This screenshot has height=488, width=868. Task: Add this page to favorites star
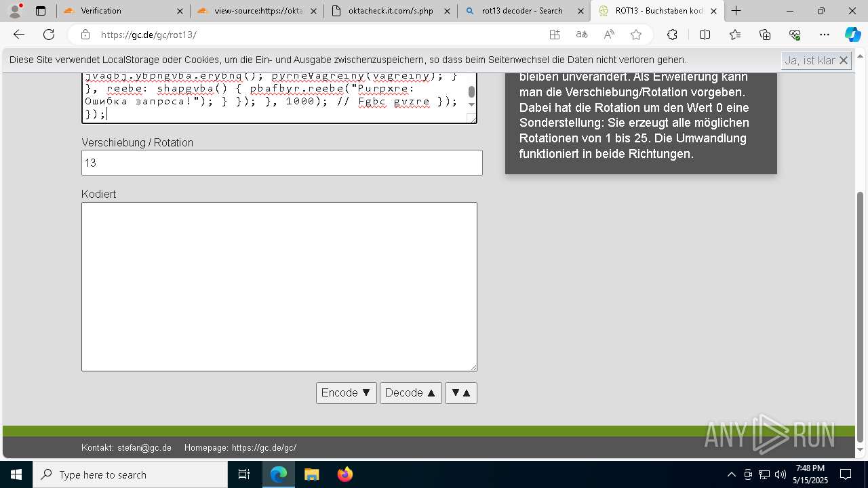coord(636,35)
